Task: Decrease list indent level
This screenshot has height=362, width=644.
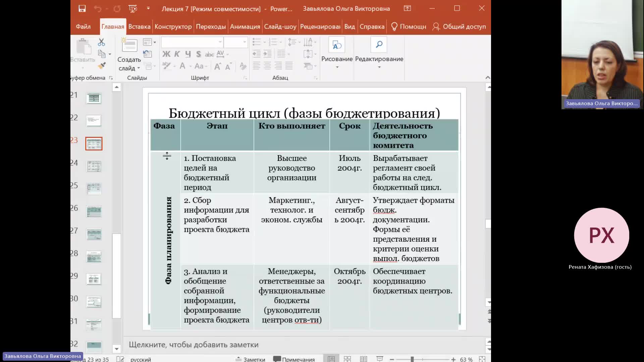Action: [x=257, y=54]
